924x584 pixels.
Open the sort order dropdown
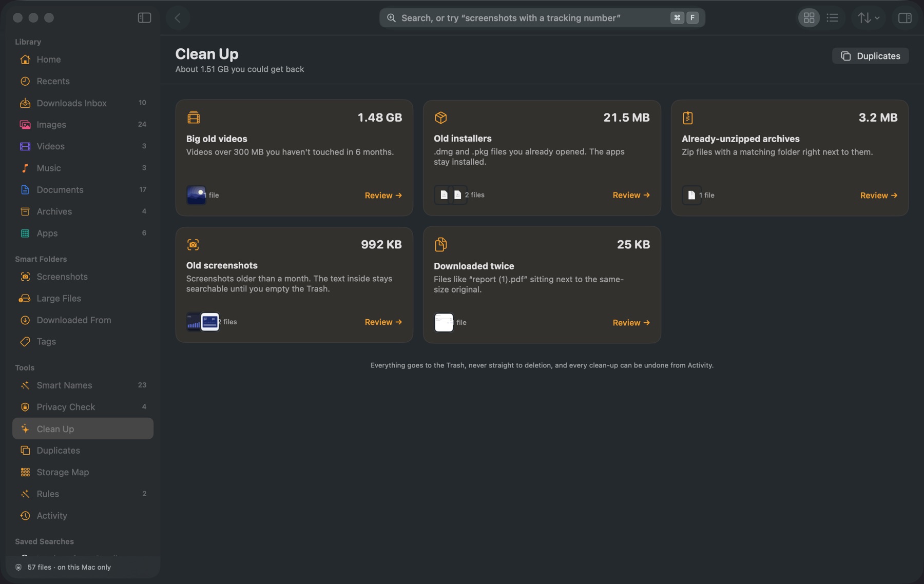pyautogui.click(x=869, y=18)
